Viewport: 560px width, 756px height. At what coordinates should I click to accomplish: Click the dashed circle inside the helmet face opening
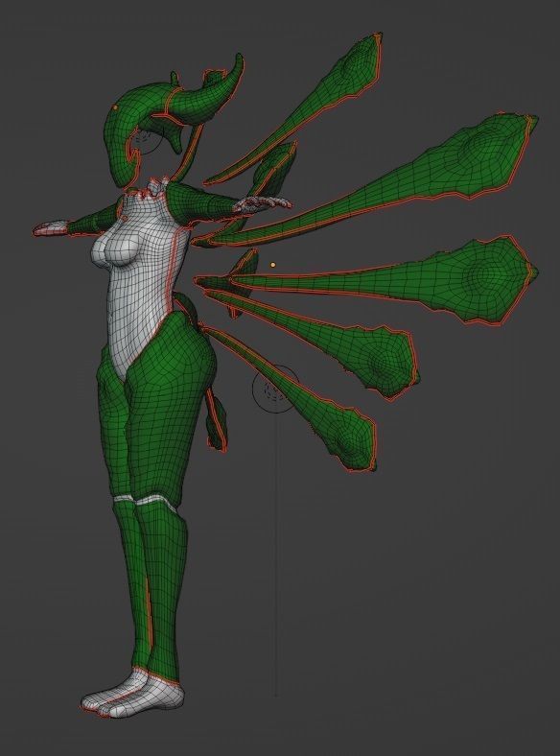pyautogui.click(x=143, y=139)
